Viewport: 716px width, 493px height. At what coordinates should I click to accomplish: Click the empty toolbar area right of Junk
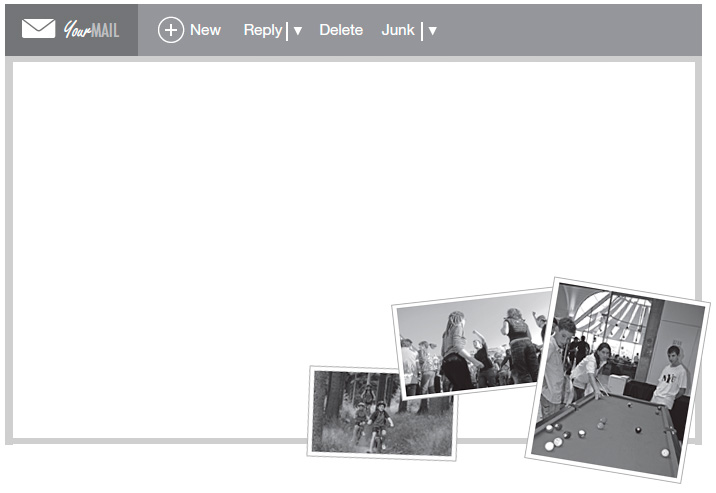coord(570,30)
